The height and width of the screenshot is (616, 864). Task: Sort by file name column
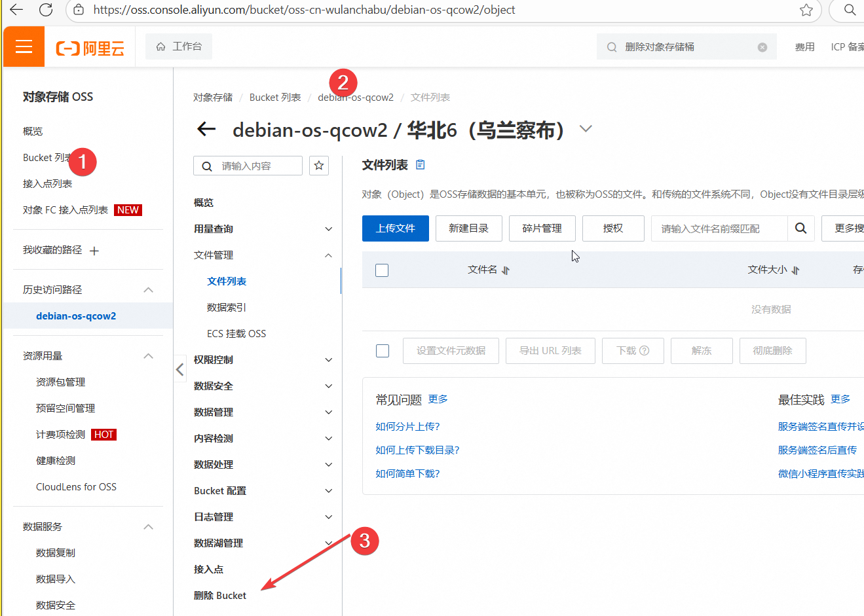505,270
